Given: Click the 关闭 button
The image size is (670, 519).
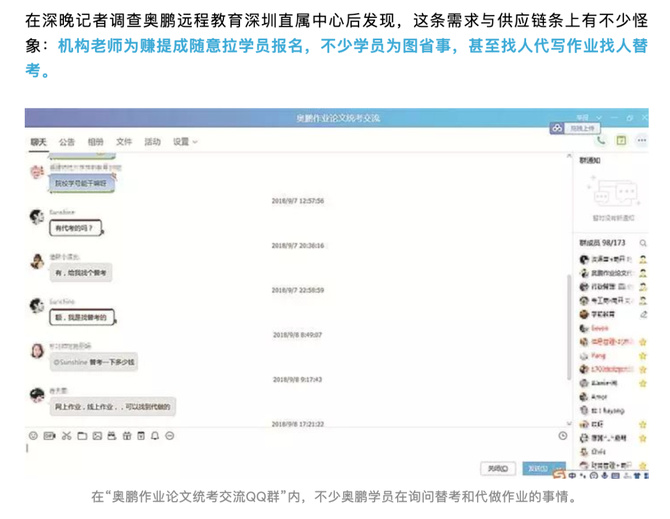Looking at the screenshot, I should pyautogui.click(x=498, y=469).
